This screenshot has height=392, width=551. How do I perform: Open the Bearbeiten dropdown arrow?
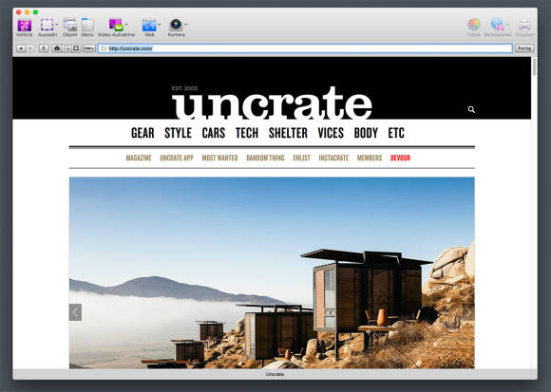coord(507,25)
